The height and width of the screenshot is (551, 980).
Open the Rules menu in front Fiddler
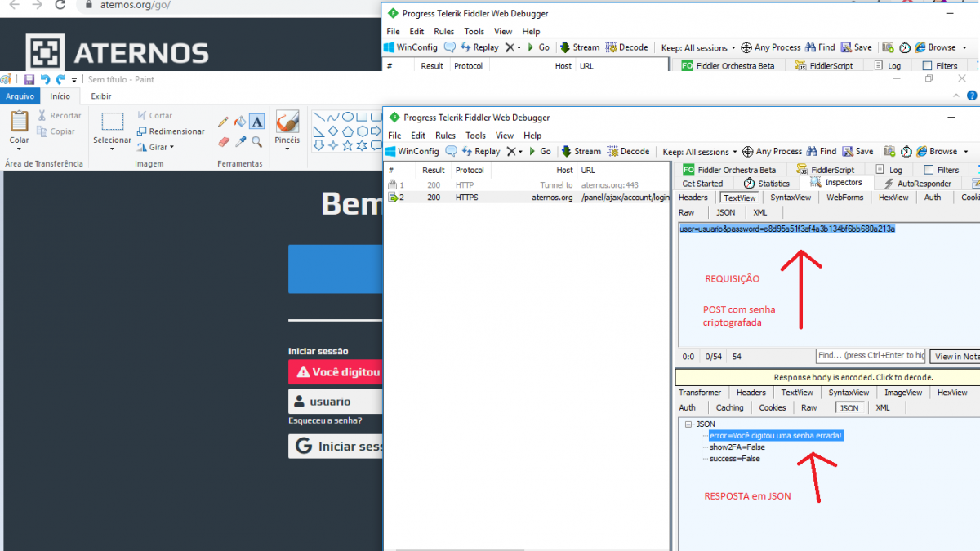(x=445, y=136)
